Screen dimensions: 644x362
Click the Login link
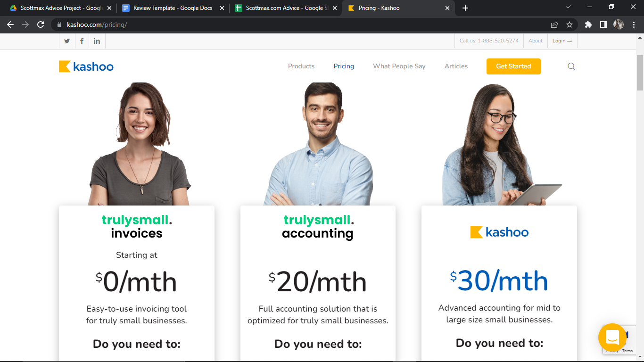pyautogui.click(x=562, y=41)
